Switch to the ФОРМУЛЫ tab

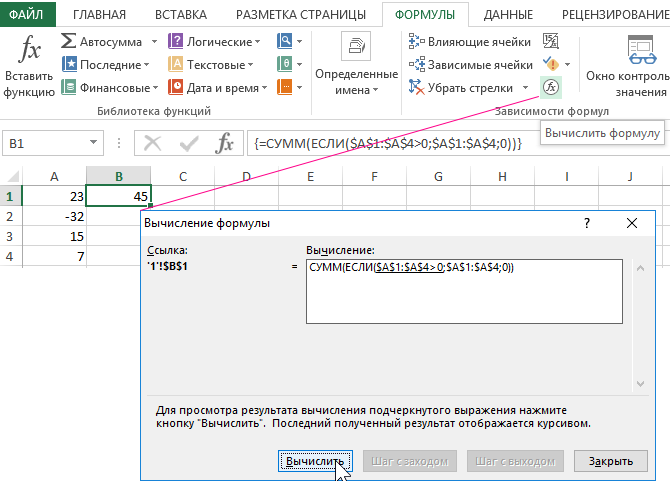click(425, 15)
